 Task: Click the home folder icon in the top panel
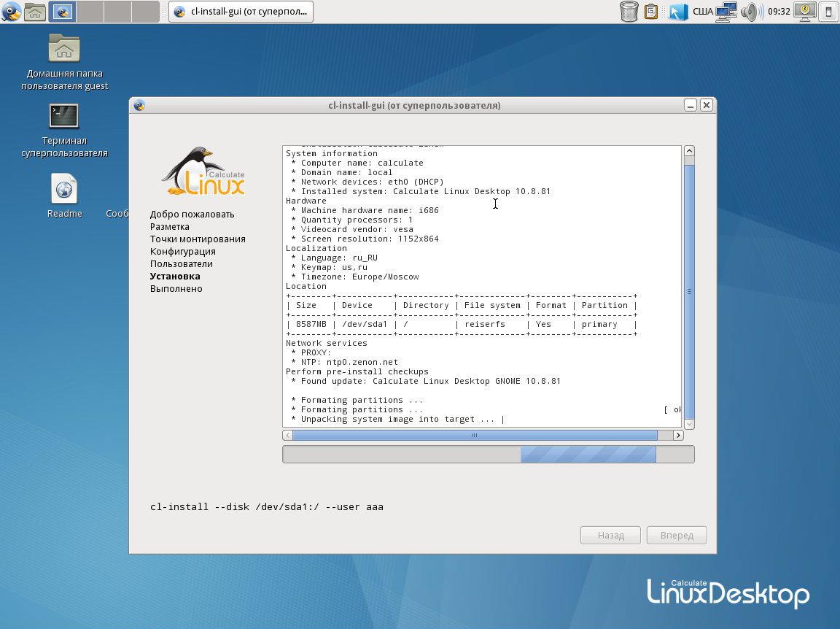point(35,11)
